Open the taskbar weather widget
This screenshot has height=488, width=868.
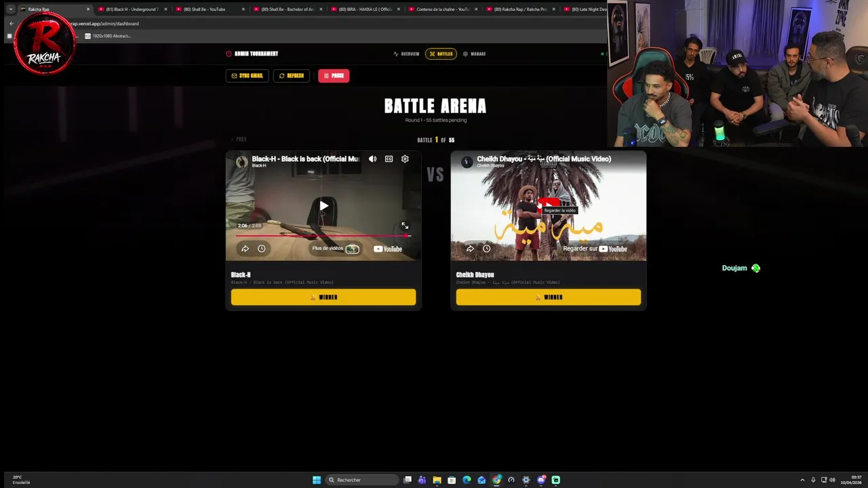[x=21, y=480]
